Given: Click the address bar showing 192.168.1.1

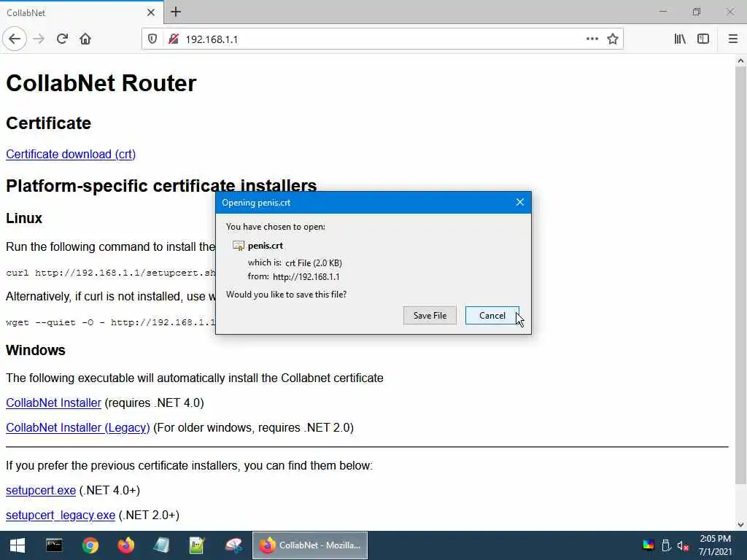Looking at the screenshot, I should coord(381,39).
